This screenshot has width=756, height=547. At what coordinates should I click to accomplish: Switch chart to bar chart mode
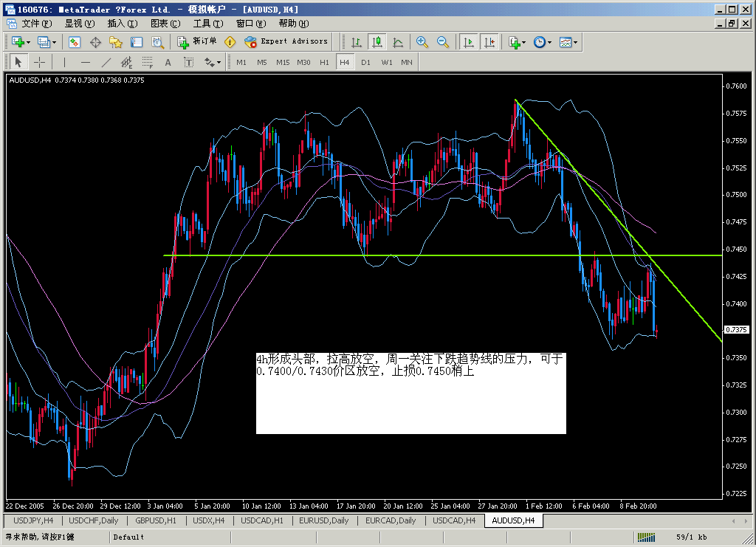(x=357, y=42)
